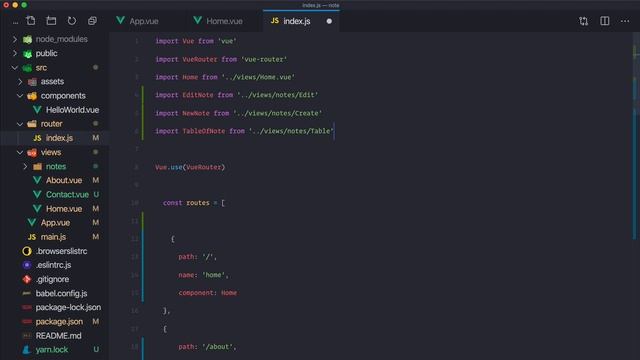The image size is (640, 360).
Task: Click the New Folder icon in explorer toolbar
Action: (x=51, y=21)
